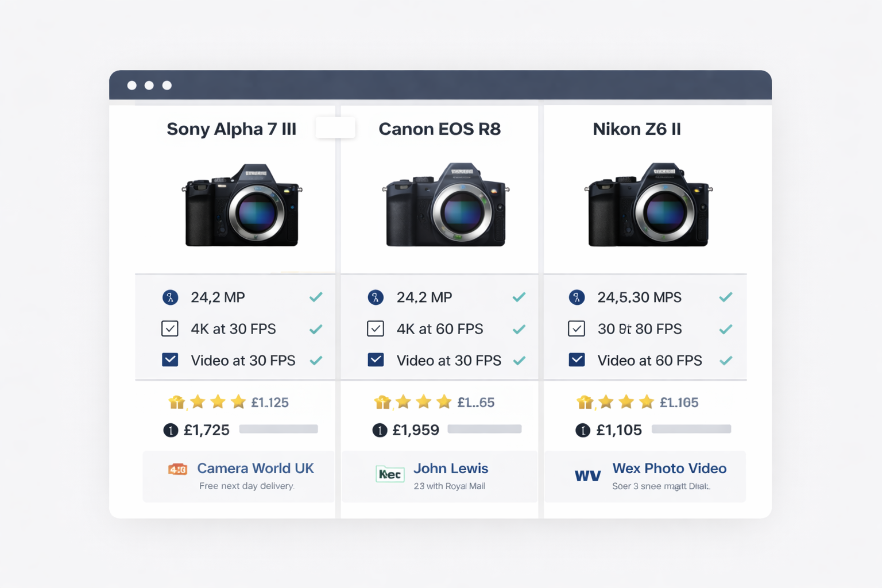Open the Wex Photo Video listing
This screenshot has width=882, height=588.
pos(668,469)
